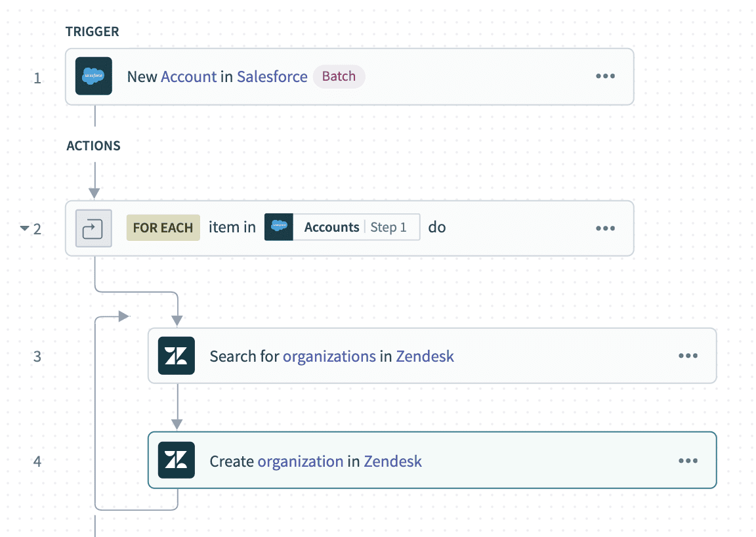Click Zendesk link in Search step

425,356
